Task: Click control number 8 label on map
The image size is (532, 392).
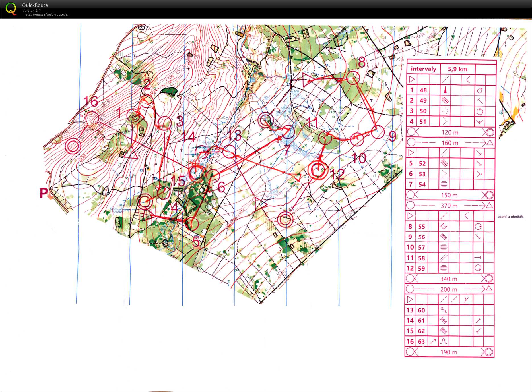Action: coord(362,62)
